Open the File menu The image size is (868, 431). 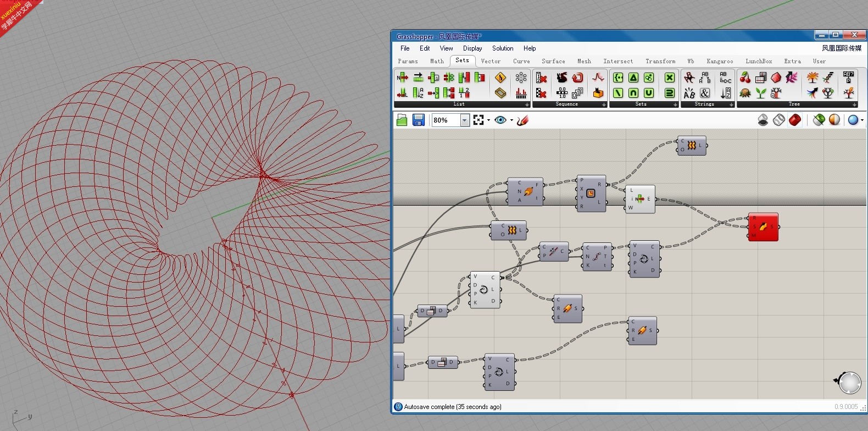pyautogui.click(x=405, y=48)
